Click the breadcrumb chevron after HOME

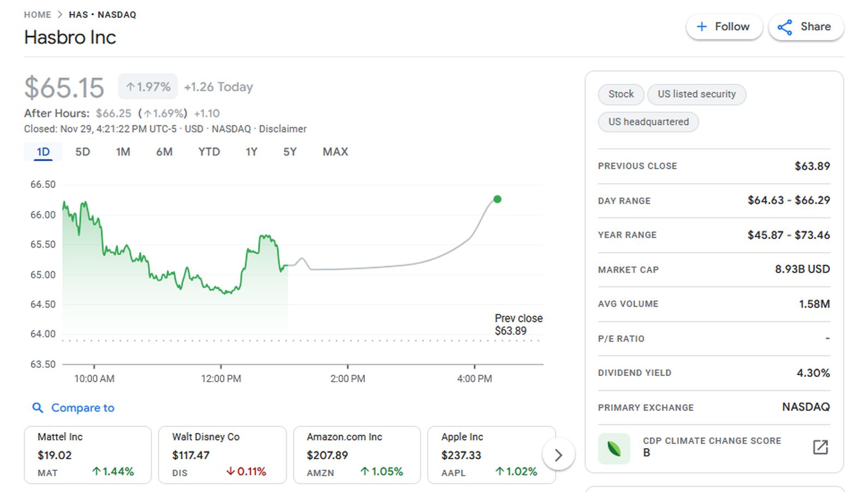click(x=60, y=15)
